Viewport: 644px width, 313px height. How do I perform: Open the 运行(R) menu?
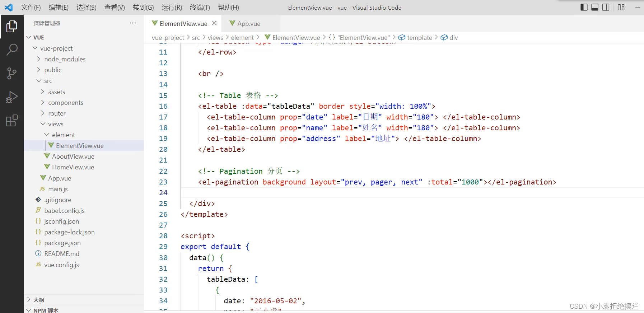click(172, 8)
